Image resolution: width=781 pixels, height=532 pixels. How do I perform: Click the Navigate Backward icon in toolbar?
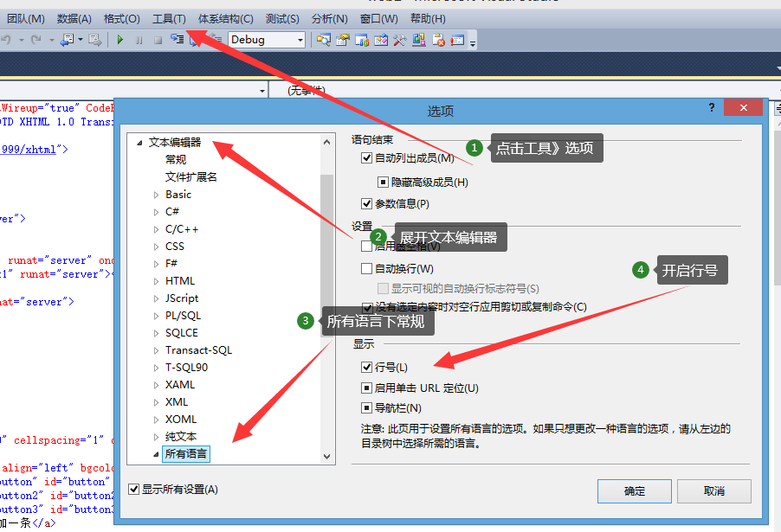click(x=67, y=39)
